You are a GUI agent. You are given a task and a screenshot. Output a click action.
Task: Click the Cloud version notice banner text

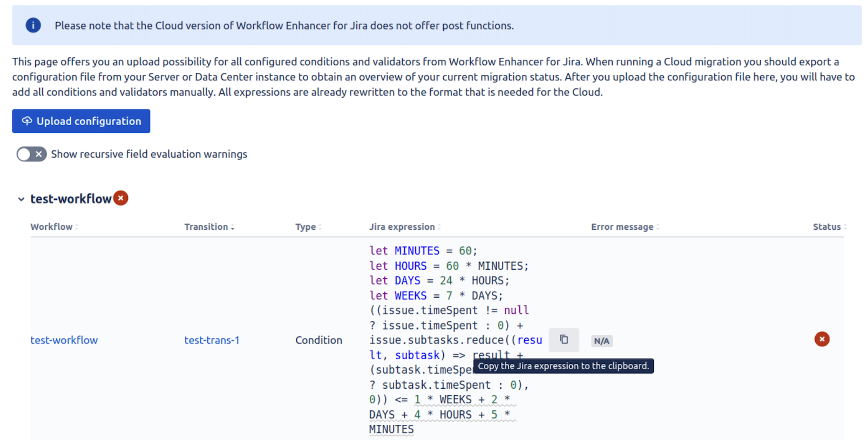point(284,25)
